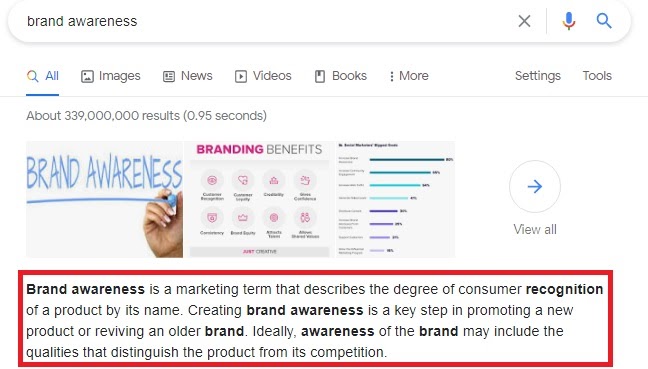Click the Books tab book icon
This screenshot has width=648, height=369.
(320, 76)
